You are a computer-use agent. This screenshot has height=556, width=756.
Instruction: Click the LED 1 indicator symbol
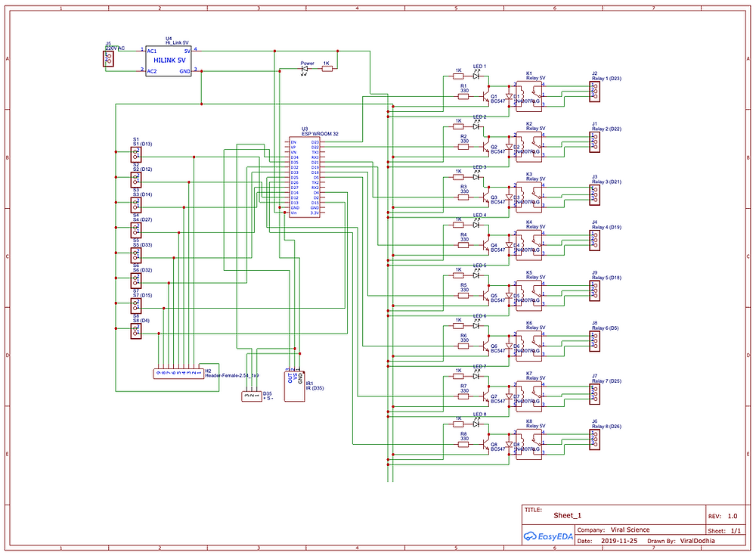pos(476,76)
